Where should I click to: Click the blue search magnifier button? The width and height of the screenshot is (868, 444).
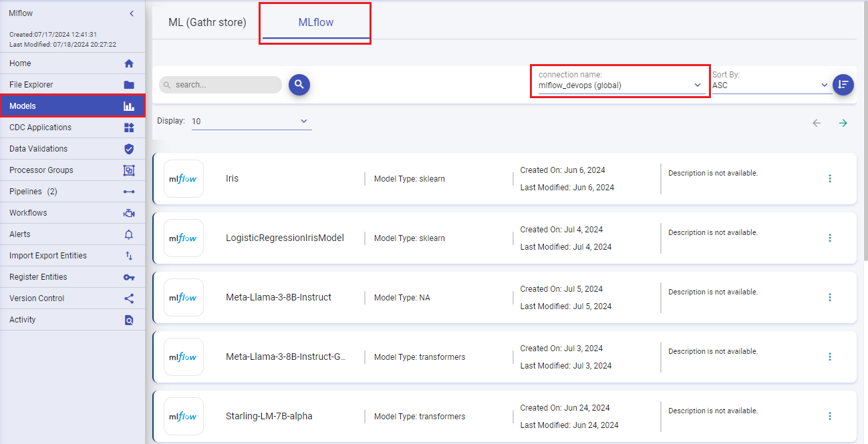[299, 85]
